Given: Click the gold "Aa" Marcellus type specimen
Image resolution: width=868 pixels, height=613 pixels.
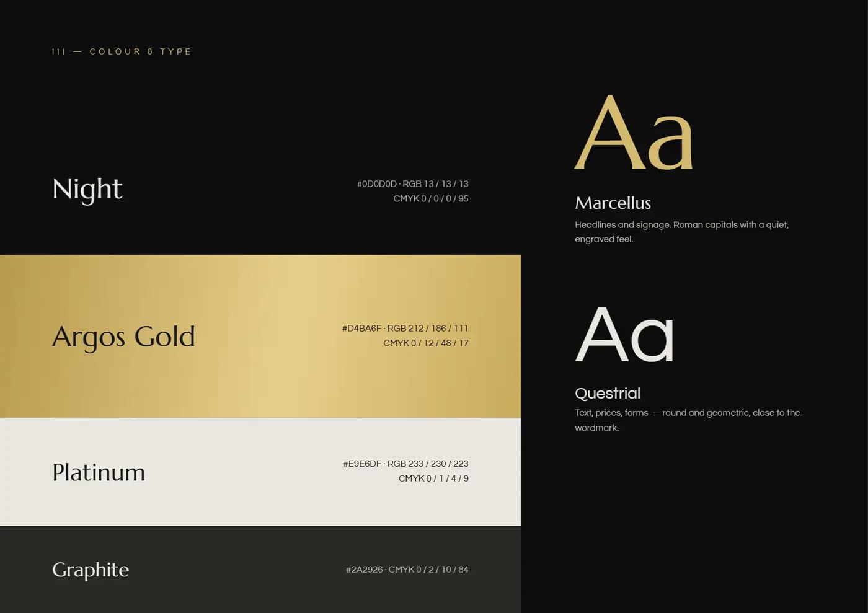Looking at the screenshot, I should [x=634, y=133].
